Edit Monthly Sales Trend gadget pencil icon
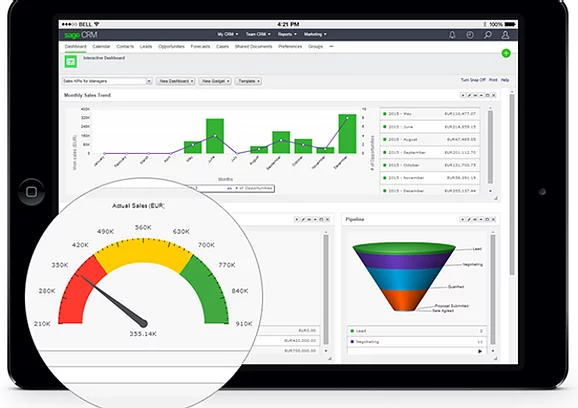Viewport: 578px width, 408px height. 469,95
